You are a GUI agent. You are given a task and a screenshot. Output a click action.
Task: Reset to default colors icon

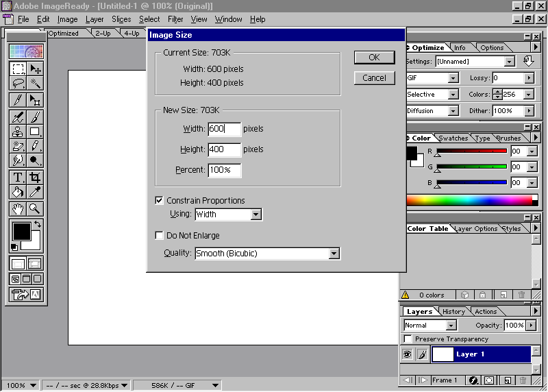point(14,247)
